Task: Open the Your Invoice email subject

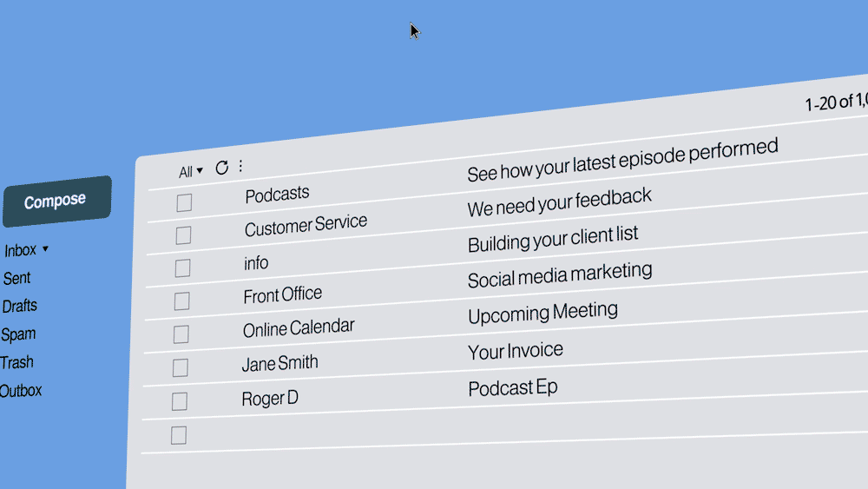Action: [516, 351]
